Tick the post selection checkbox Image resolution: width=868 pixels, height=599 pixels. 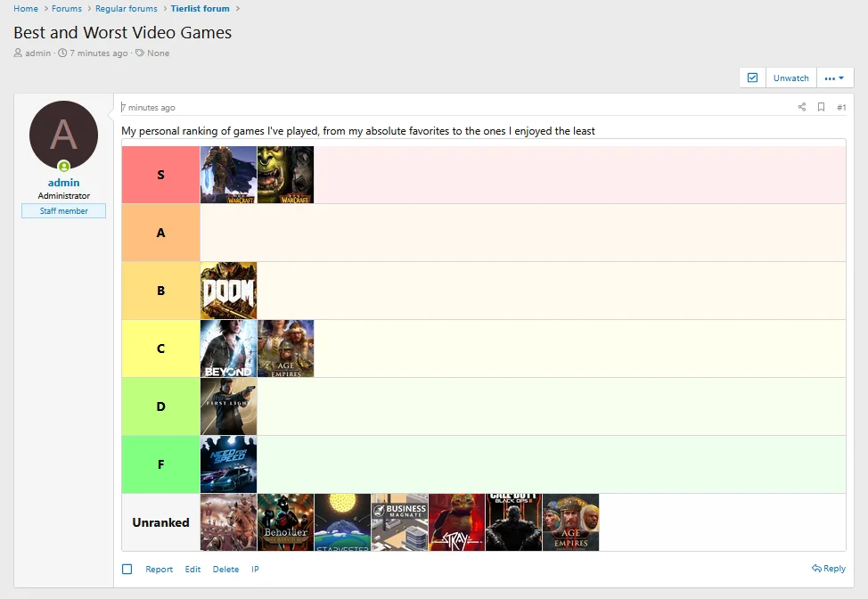coord(127,569)
